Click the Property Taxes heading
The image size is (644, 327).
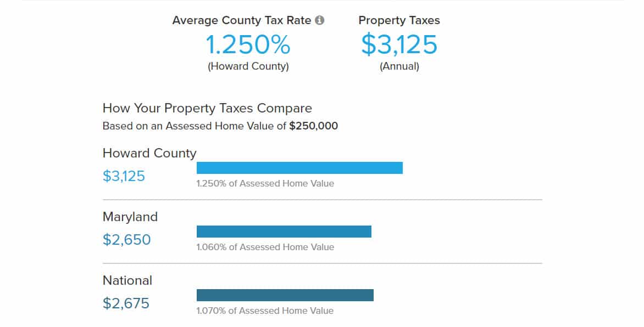(399, 20)
